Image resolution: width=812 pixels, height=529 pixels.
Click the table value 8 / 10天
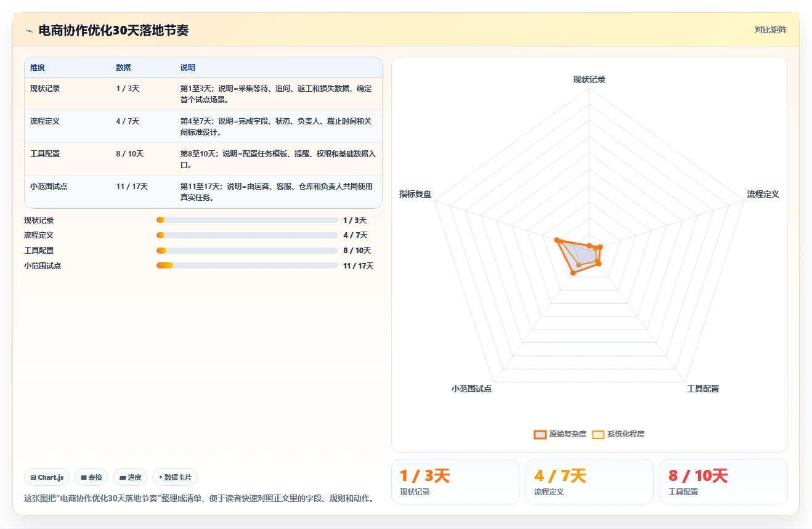[129, 154]
